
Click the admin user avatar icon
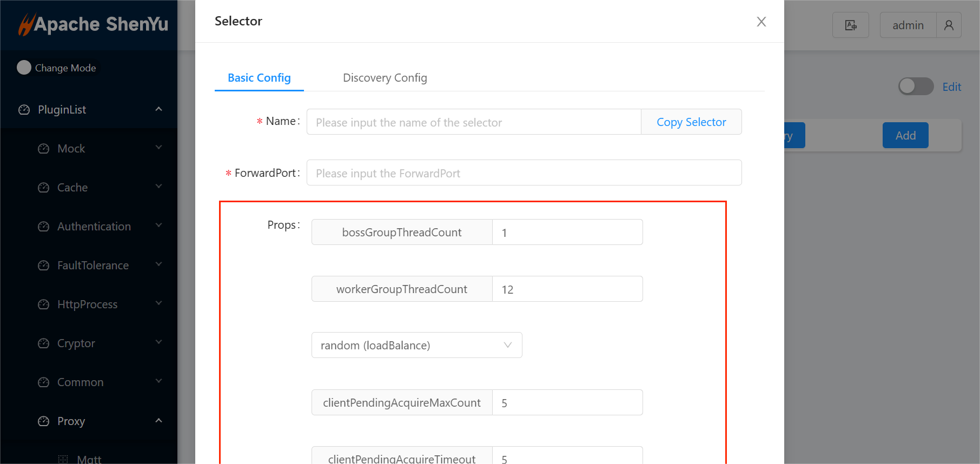pos(949,25)
